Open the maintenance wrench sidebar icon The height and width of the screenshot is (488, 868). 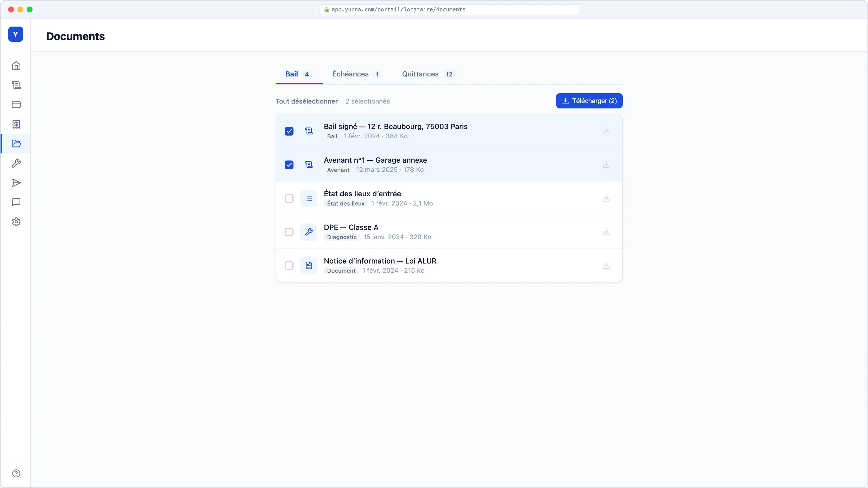click(x=16, y=163)
